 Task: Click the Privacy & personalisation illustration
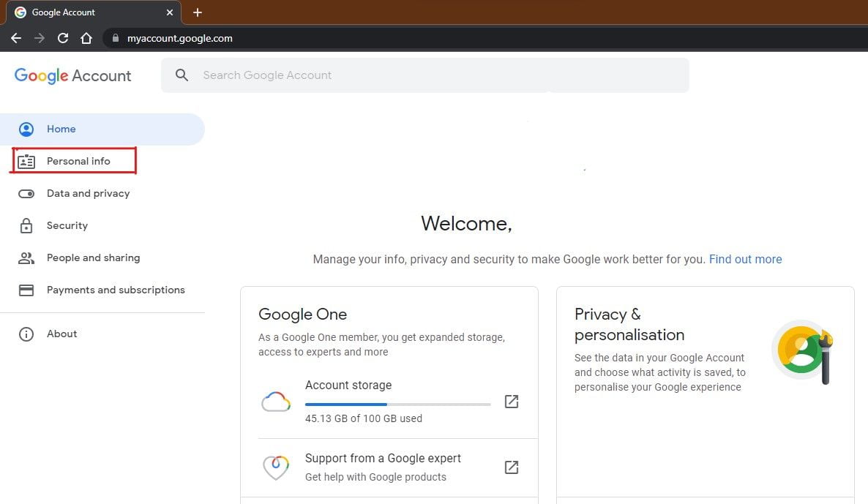tap(803, 352)
